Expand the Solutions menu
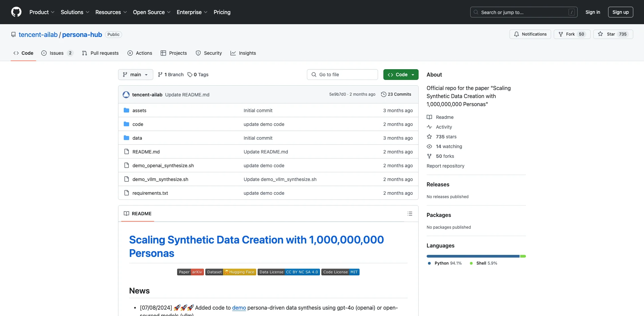Viewport: 644px width, 316px height. tap(75, 12)
